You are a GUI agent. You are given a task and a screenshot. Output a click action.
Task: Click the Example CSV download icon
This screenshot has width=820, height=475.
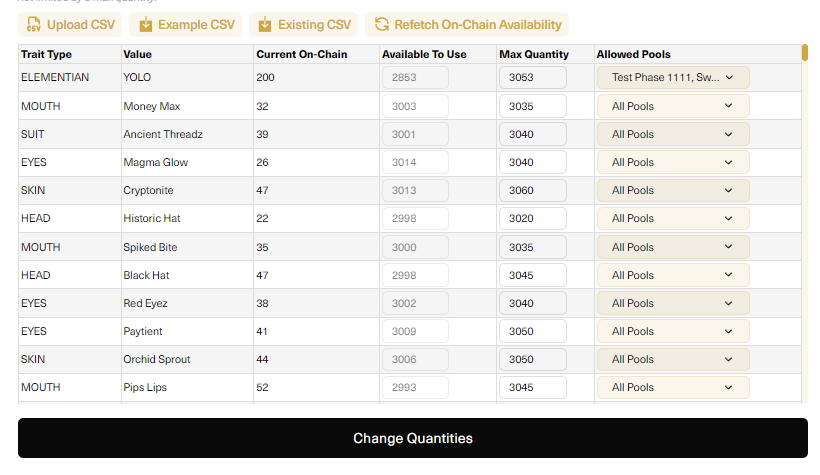(x=146, y=25)
